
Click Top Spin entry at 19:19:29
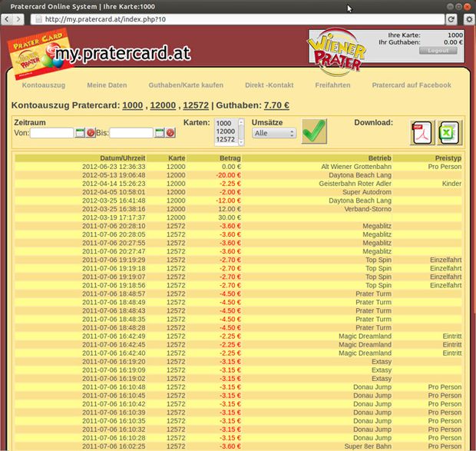[378, 260]
